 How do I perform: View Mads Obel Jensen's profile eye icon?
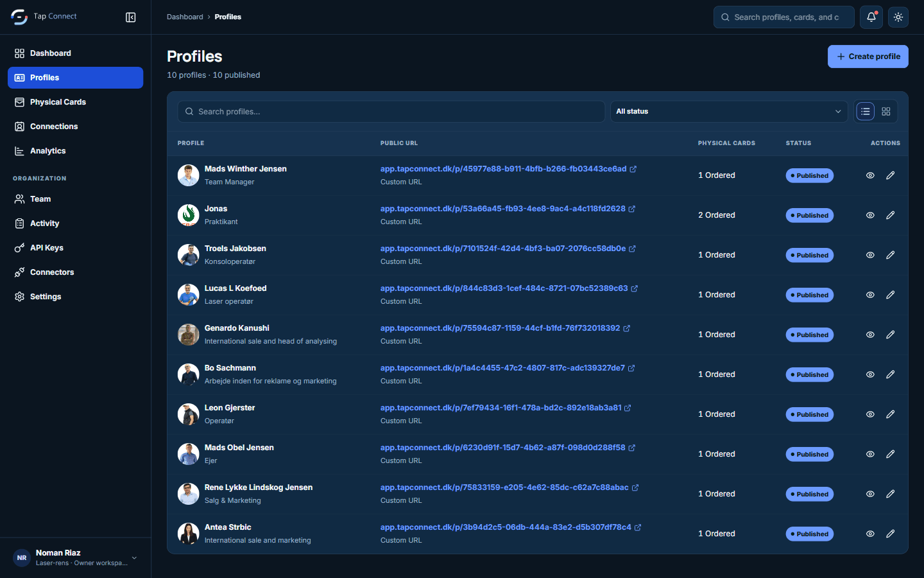pos(870,454)
